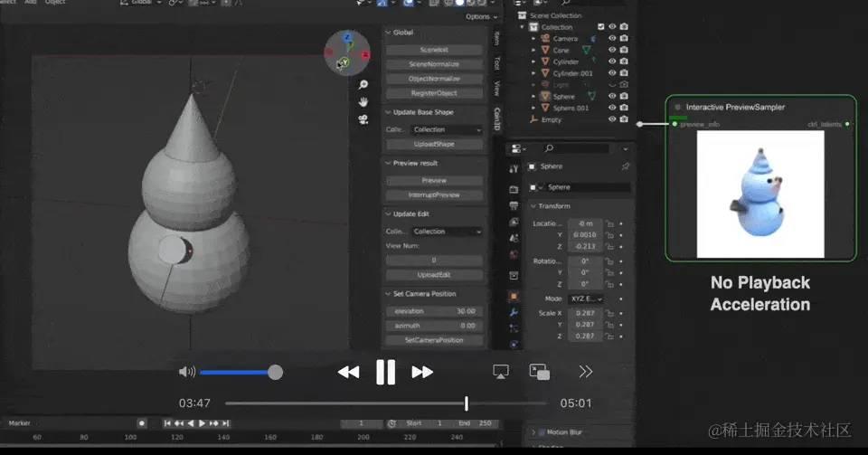Open the Modifier wrench properties tab
Viewport: 868px width, 455px height.
point(514,312)
